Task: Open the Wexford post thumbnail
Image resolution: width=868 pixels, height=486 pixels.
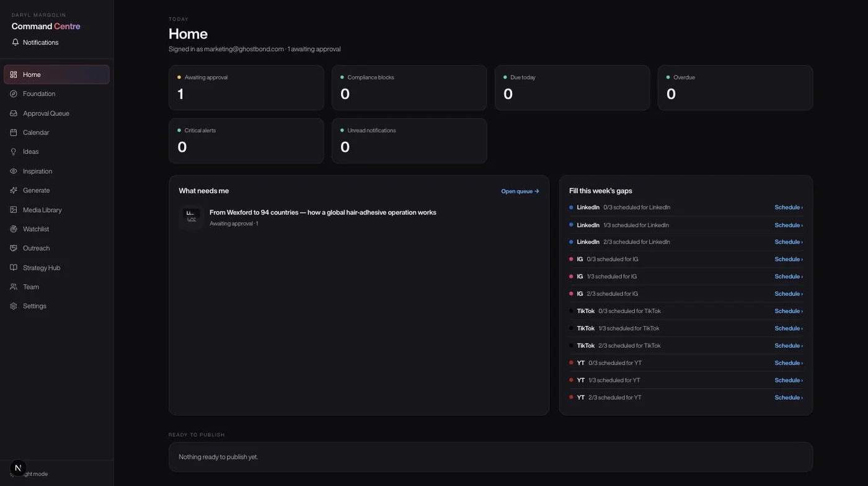Action: click(x=192, y=217)
